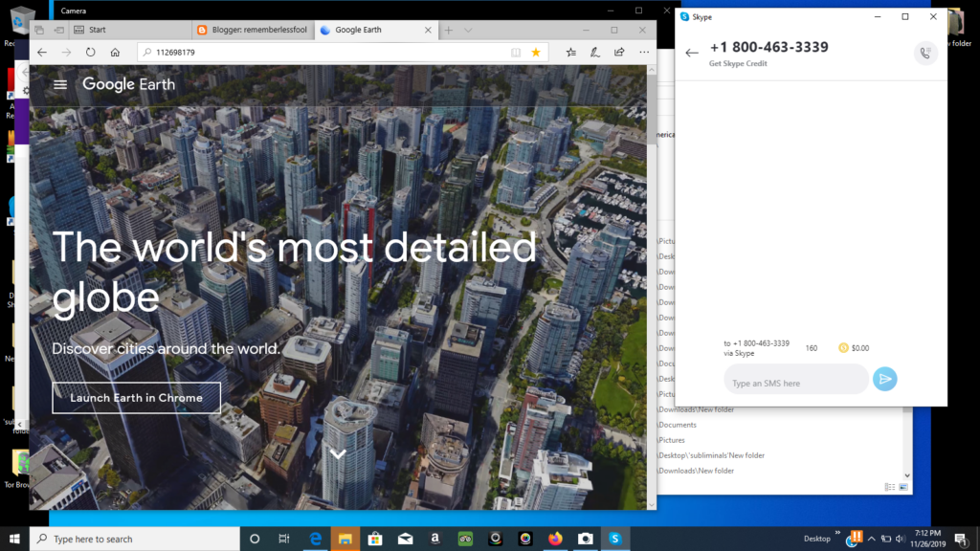Toggle the favorite star for this page
The width and height of the screenshot is (980, 551).
536,53
